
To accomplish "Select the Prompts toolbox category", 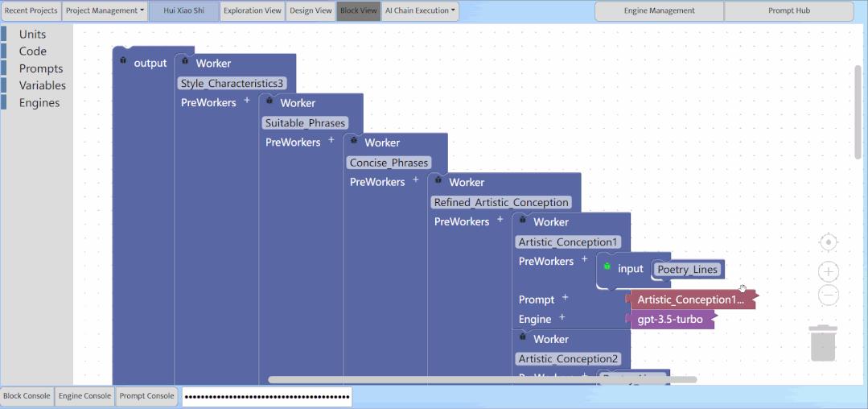I will [41, 68].
